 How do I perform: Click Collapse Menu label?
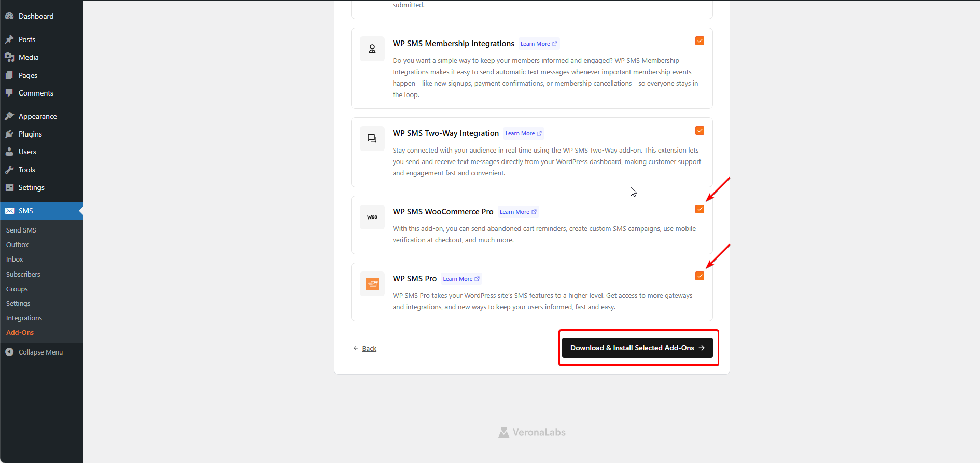[x=40, y=352]
